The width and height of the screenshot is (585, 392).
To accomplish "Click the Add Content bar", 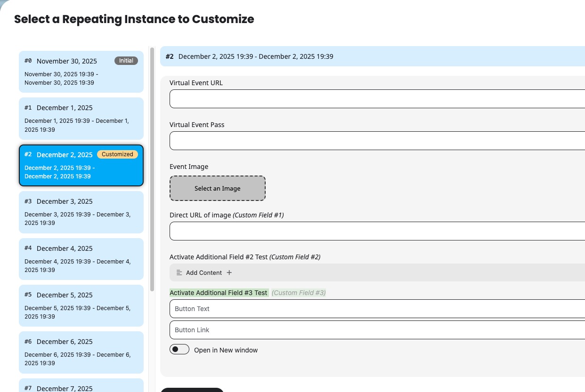I will coord(377,272).
